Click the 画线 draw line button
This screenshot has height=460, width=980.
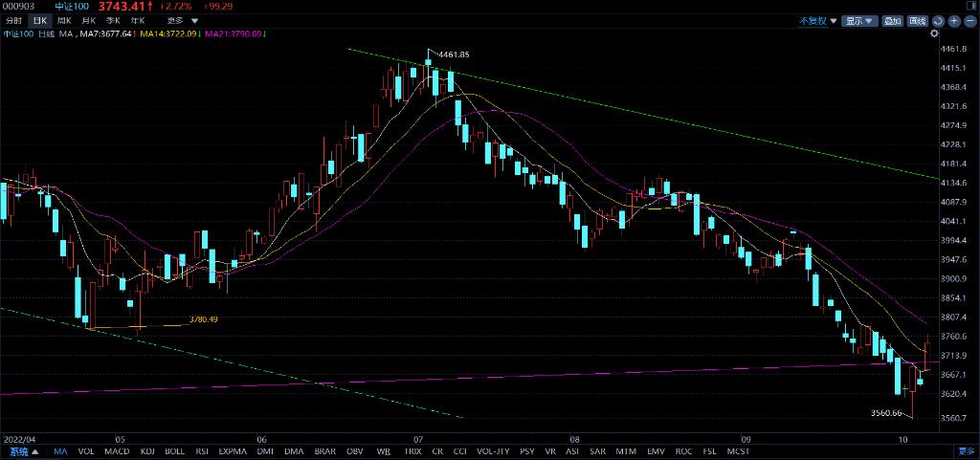click(917, 20)
